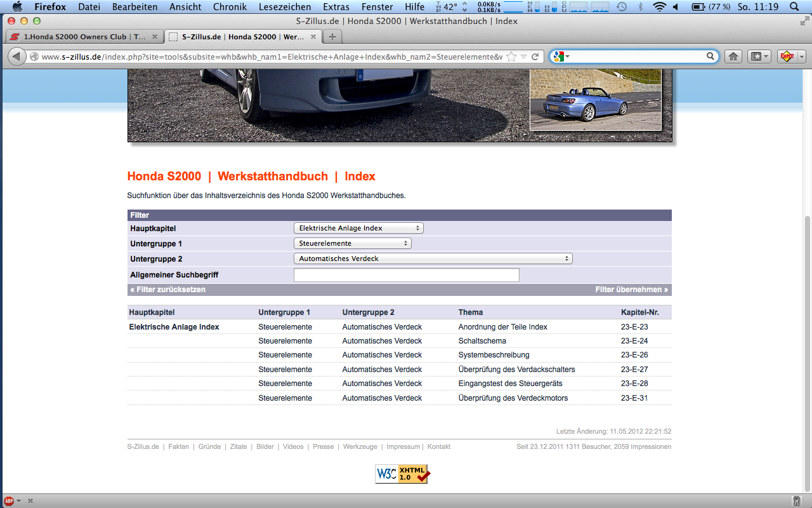Click the Filter zurücksetzen link

(168, 290)
